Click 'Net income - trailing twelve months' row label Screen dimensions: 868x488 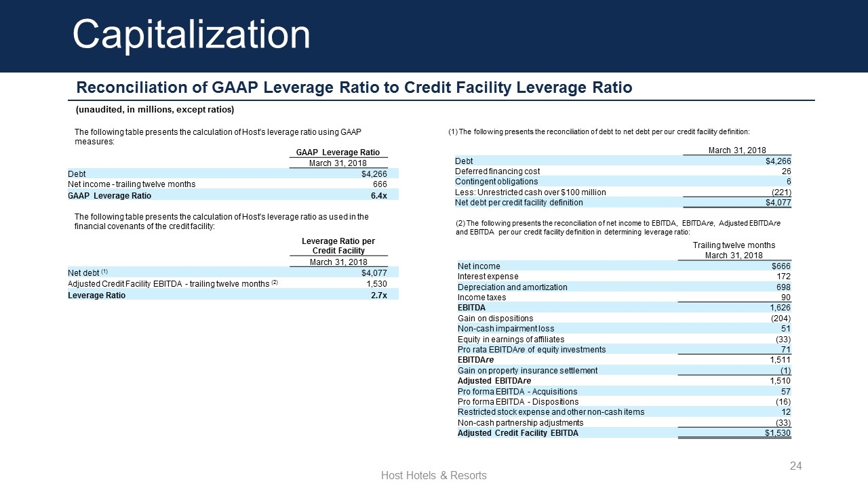tap(132, 184)
